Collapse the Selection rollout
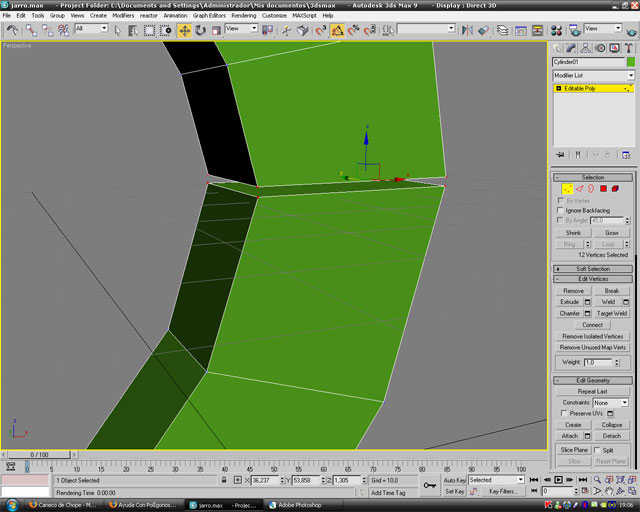640x512 pixels. 593,178
